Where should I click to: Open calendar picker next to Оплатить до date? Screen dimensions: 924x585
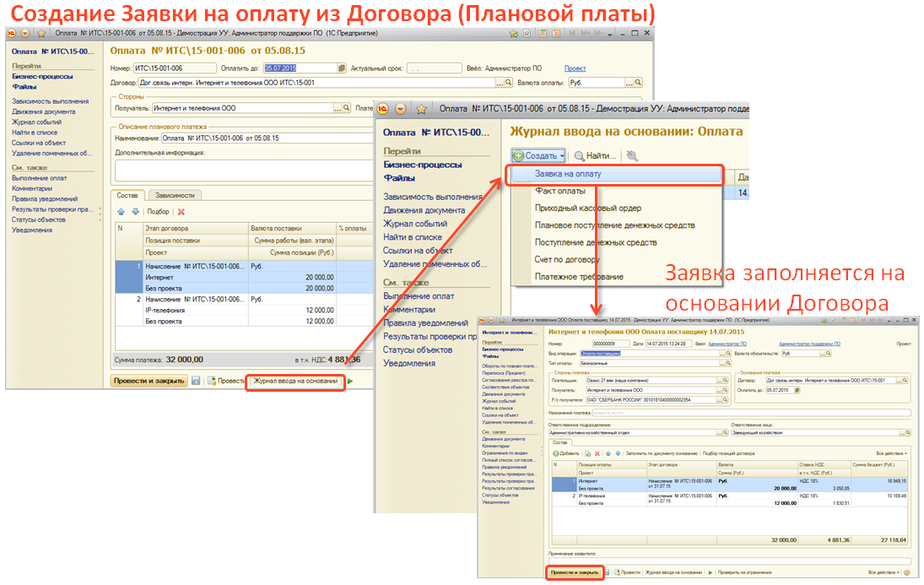click(341, 68)
